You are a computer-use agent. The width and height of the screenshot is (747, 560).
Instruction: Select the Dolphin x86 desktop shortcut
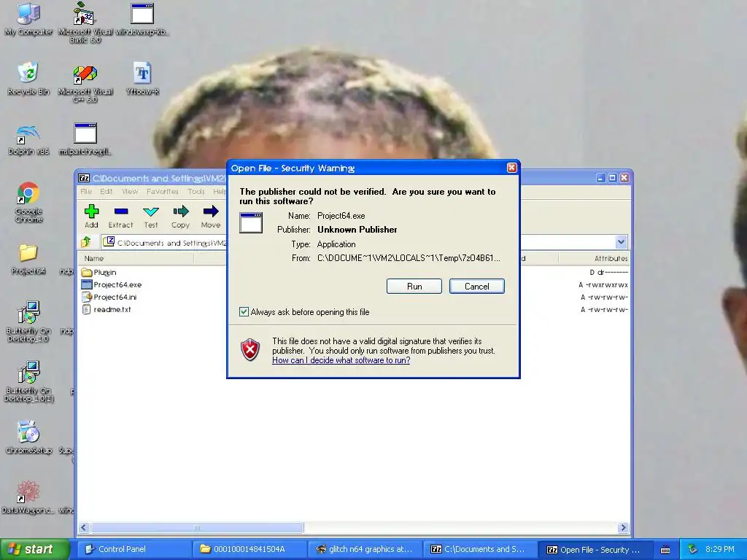click(28, 139)
